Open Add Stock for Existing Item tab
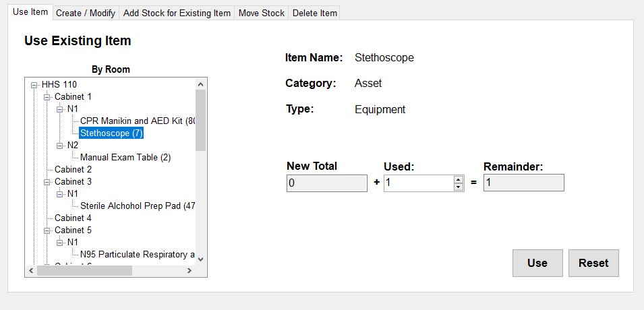 click(177, 13)
